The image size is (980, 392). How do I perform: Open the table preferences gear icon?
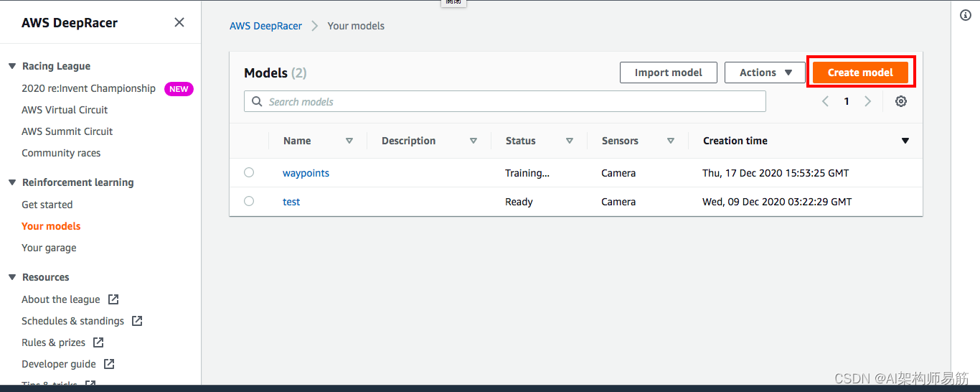901,101
